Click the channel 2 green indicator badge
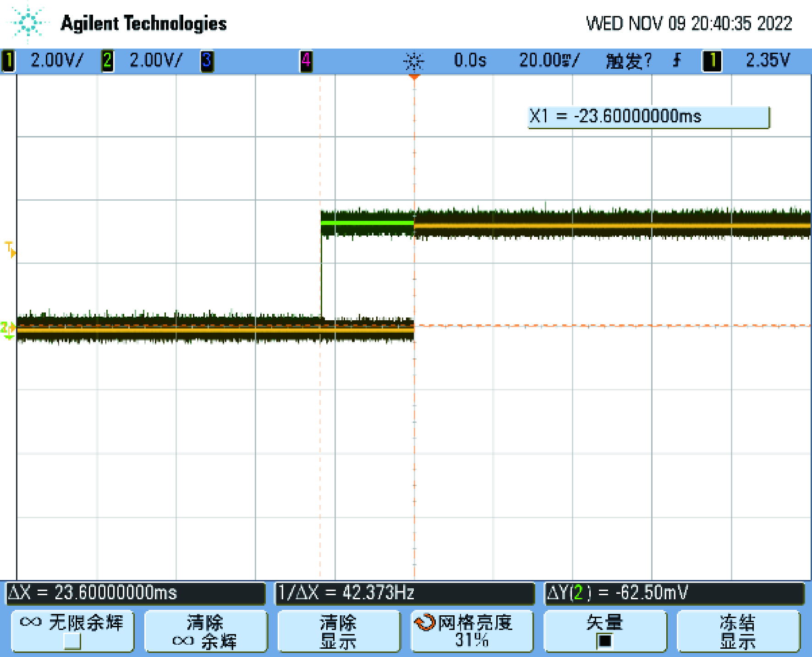Screen dimensions: 812x657 pyautogui.click(x=108, y=61)
